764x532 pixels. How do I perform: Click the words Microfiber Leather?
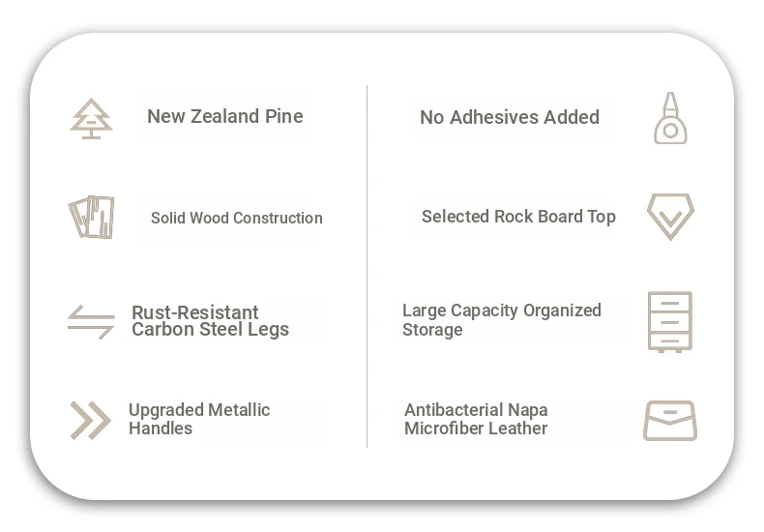(476, 429)
